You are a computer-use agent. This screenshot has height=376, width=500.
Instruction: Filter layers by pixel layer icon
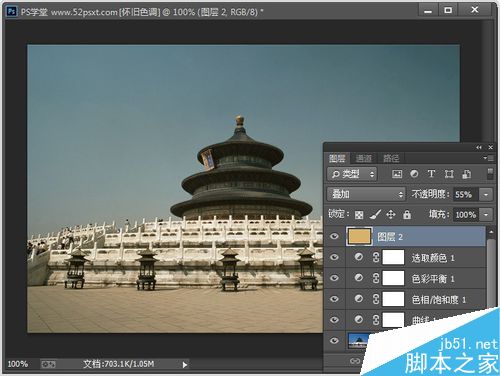(397, 174)
